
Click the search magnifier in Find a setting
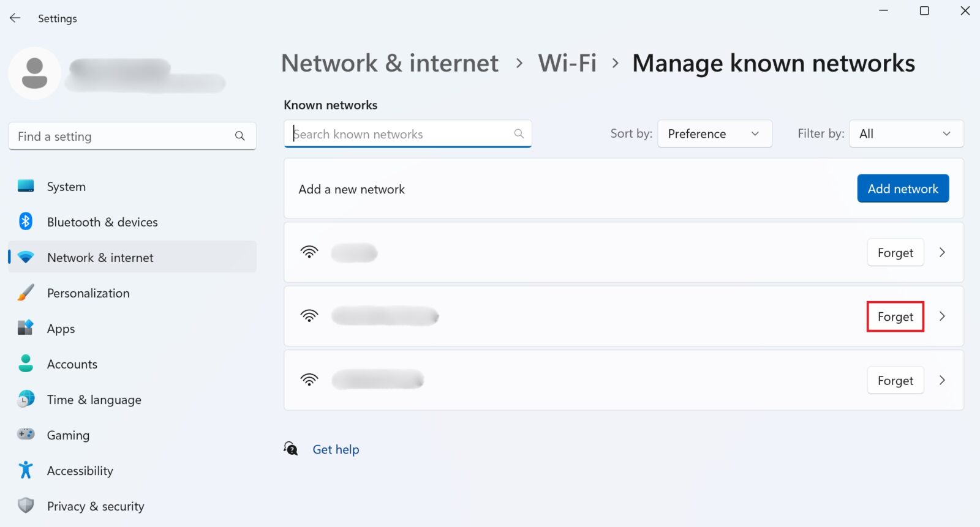pyautogui.click(x=239, y=136)
